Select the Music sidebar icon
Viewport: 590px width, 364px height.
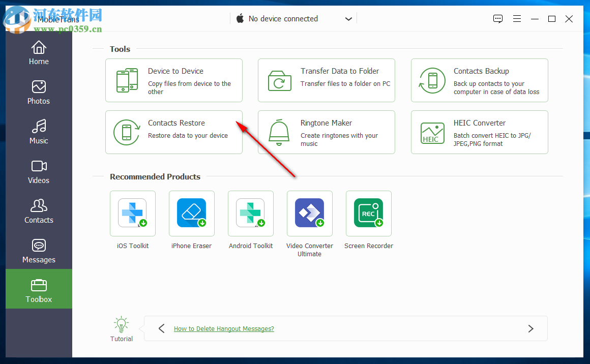coord(39,132)
